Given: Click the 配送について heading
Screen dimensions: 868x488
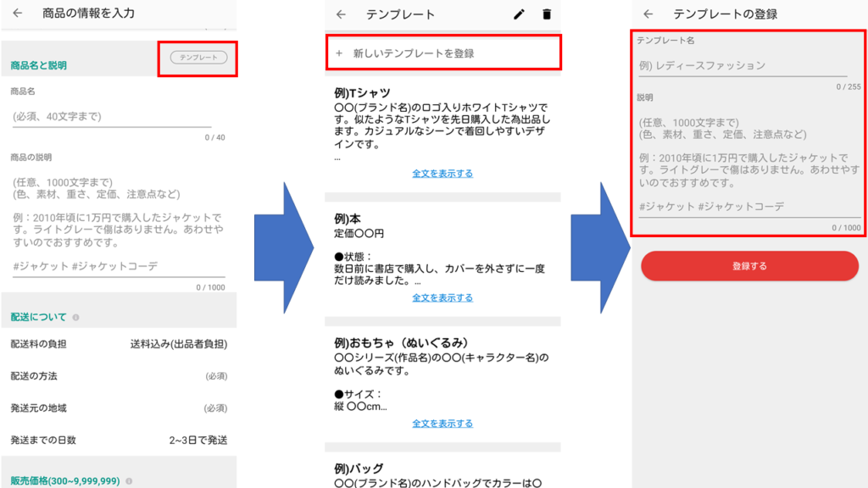Looking at the screenshot, I should click(38, 318).
